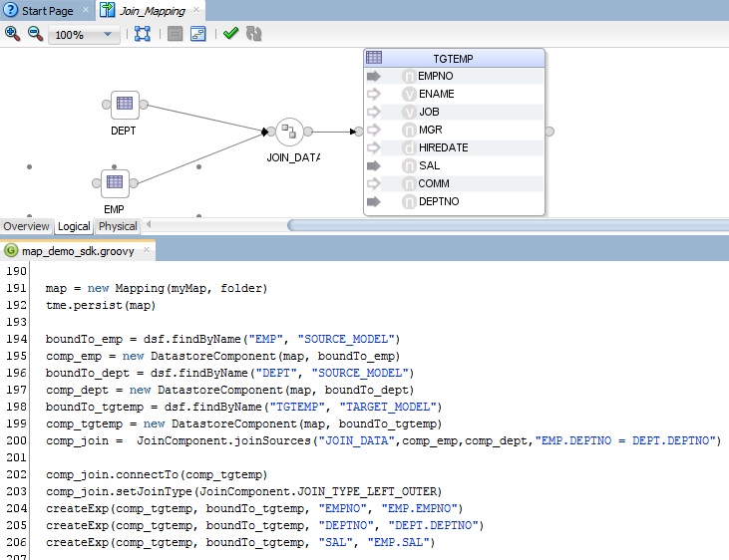Select the HIREDATE attribute in TGTEMP
The width and height of the screenshot is (729, 560).
(x=443, y=148)
